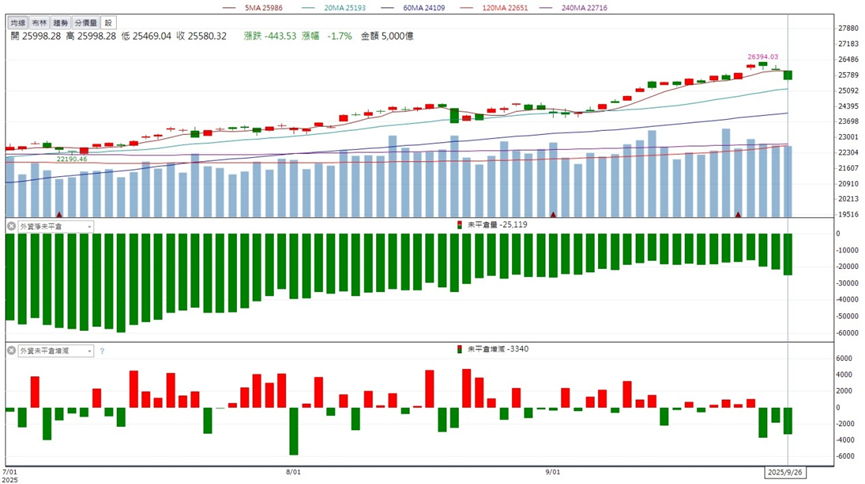Toggle the 分價量 volume-by-price view
This screenshot has width=865, height=484.
(86, 23)
